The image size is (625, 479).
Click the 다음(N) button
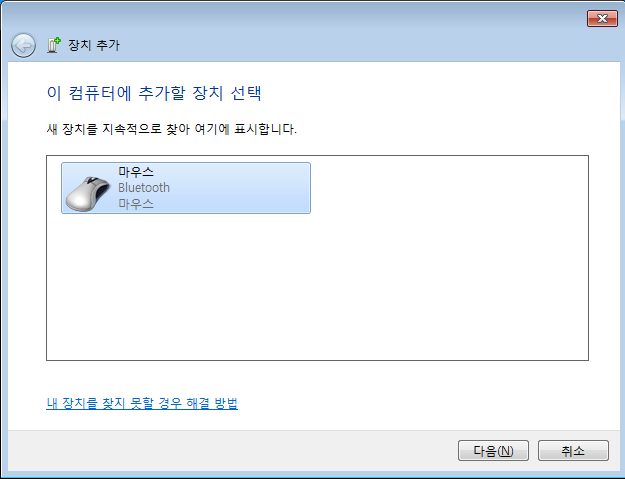pos(493,451)
